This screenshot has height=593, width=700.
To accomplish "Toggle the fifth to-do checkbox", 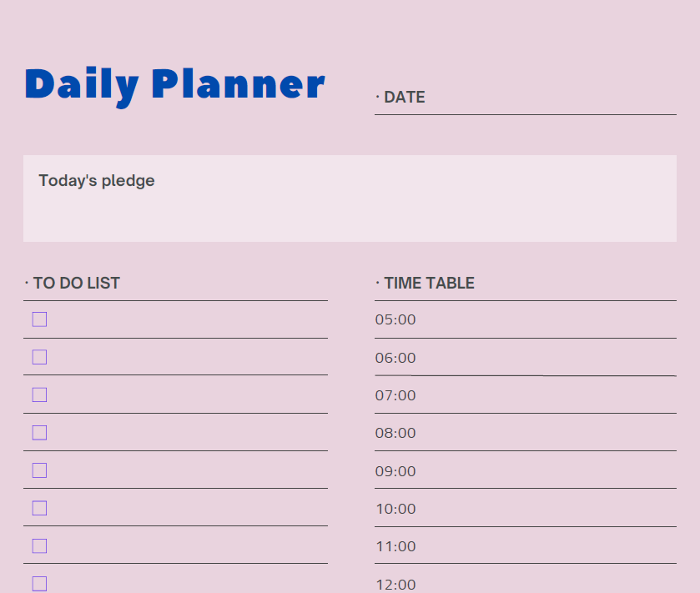I will (x=39, y=470).
